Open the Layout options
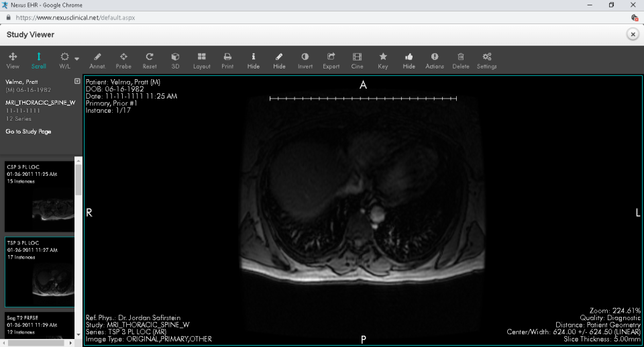The width and height of the screenshot is (644, 347). coord(202,60)
